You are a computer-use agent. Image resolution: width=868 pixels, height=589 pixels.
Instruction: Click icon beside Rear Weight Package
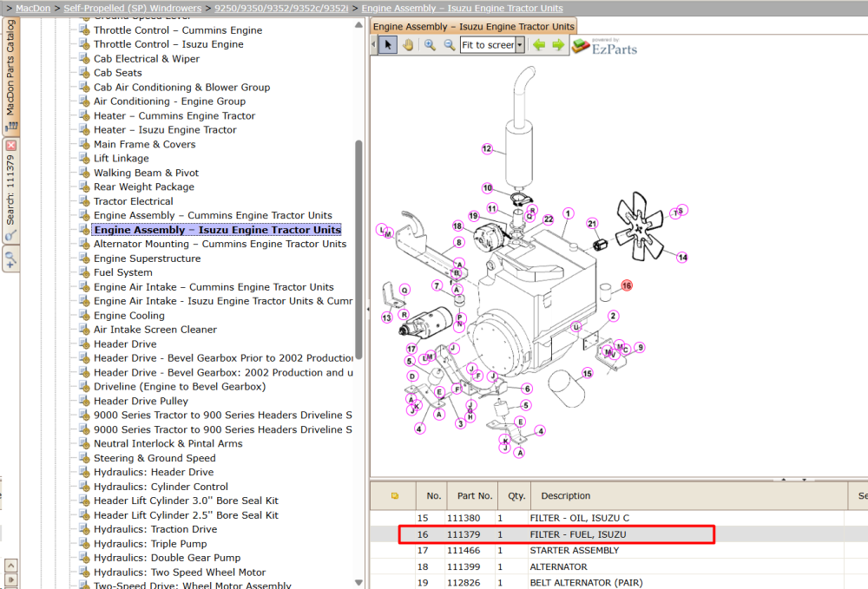[84, 187]
